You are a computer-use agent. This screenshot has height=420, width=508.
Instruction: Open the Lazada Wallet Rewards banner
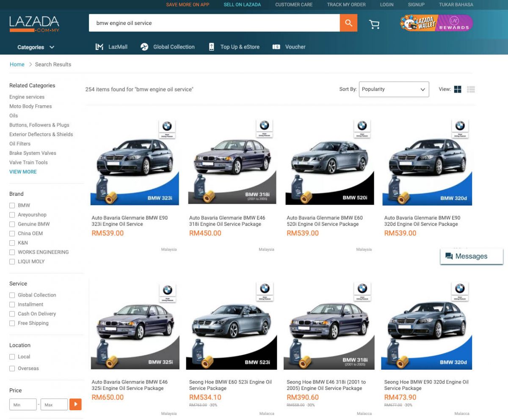tap(436, 23)
